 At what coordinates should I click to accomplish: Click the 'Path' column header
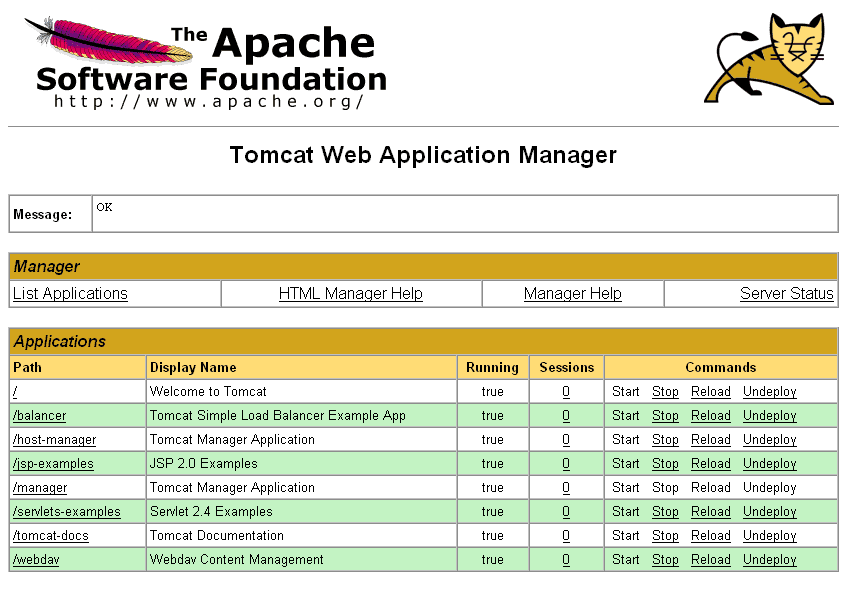click(27, 367)
